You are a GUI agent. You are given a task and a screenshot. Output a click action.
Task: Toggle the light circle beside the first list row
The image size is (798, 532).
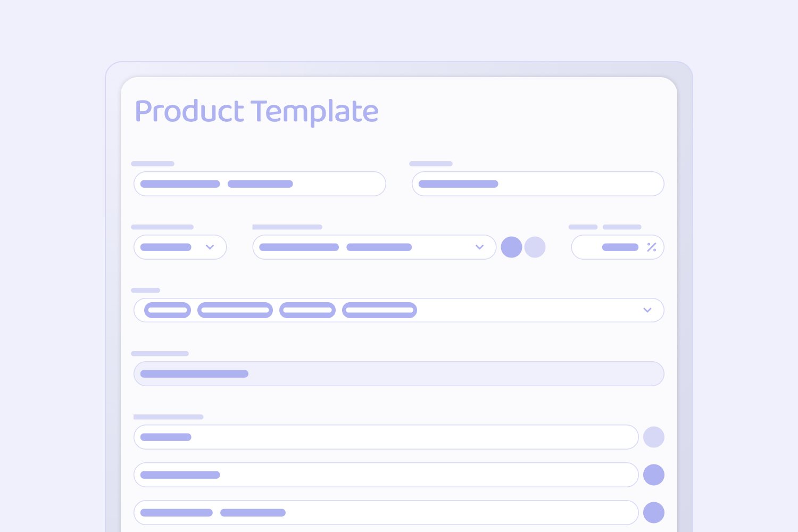(x=653, y=437)
